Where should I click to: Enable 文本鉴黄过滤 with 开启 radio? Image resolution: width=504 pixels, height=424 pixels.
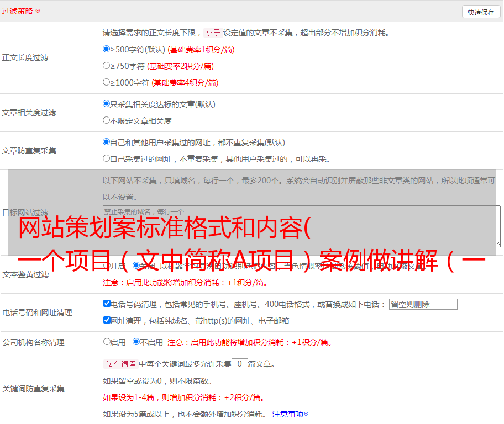(x=107, y=266)
